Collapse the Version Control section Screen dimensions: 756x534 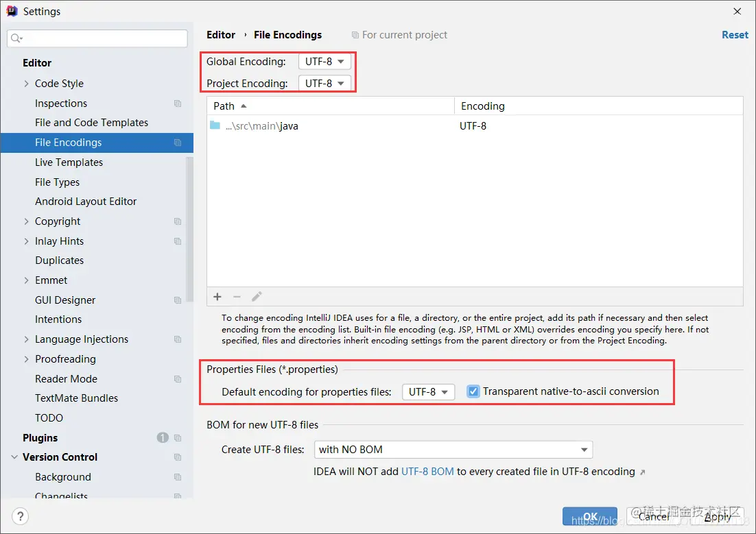[x=14, y=457]
